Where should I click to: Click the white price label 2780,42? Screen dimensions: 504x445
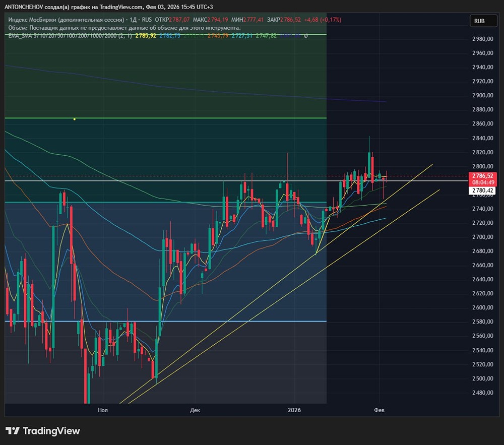[x=483, y=190]
